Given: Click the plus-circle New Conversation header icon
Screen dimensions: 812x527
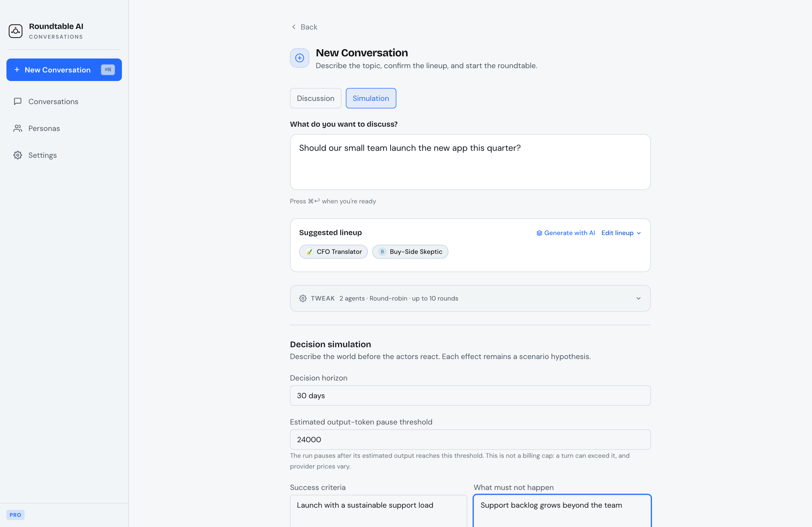Looking at the screenshot, I should click(300, 58).
